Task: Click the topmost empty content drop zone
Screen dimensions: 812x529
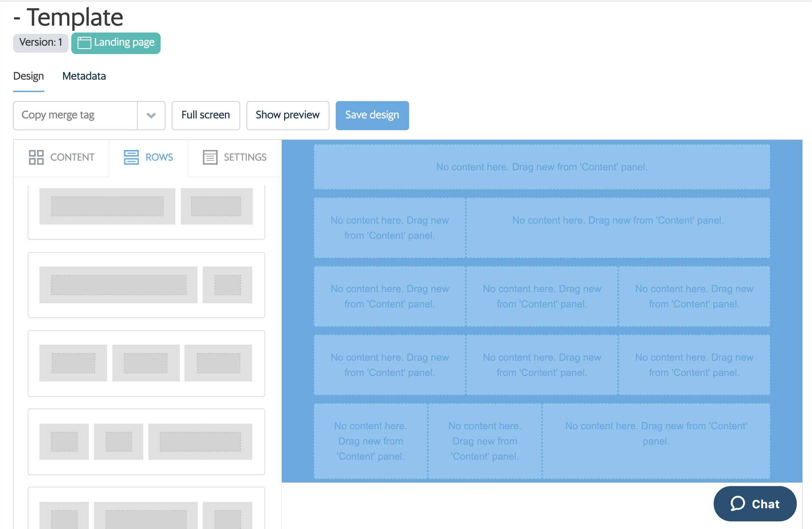Action: pos(542,167)
